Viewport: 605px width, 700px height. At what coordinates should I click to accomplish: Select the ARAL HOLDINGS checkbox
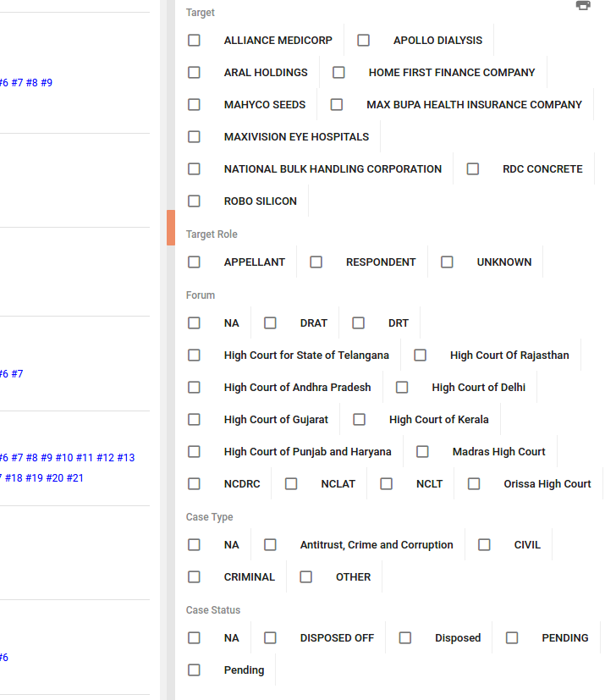coord(194,72)
